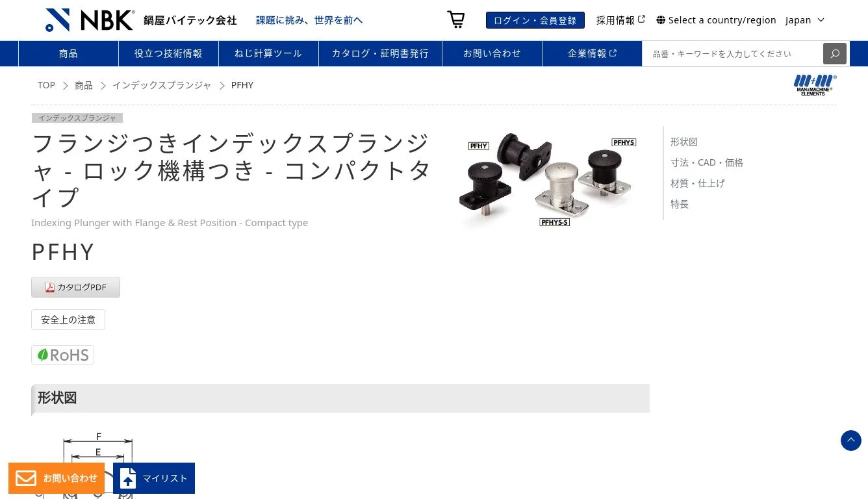Click the search magnifier button

pyautogui.click(x=835, y=53)
